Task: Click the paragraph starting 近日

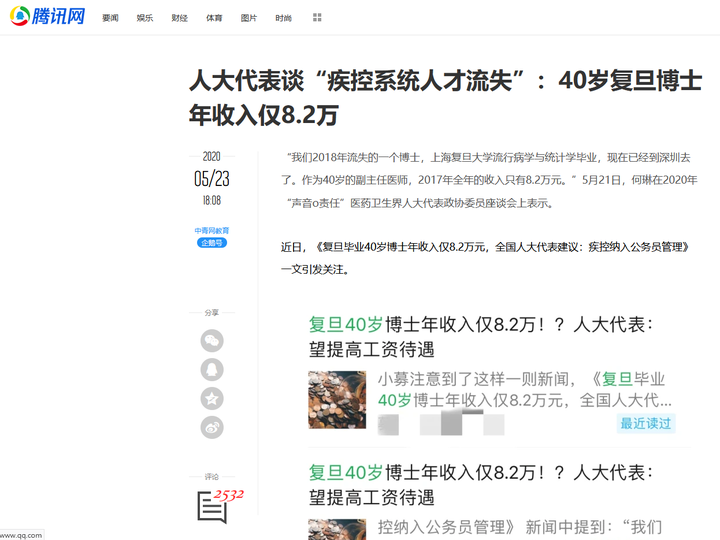Action: coord(485,258)
